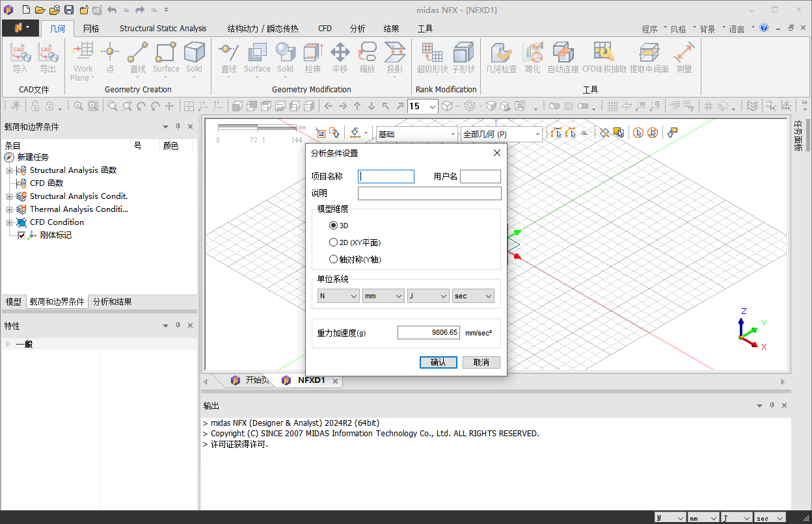
Task: Click the 用户名 input field
Action: (x=480, y=176)
